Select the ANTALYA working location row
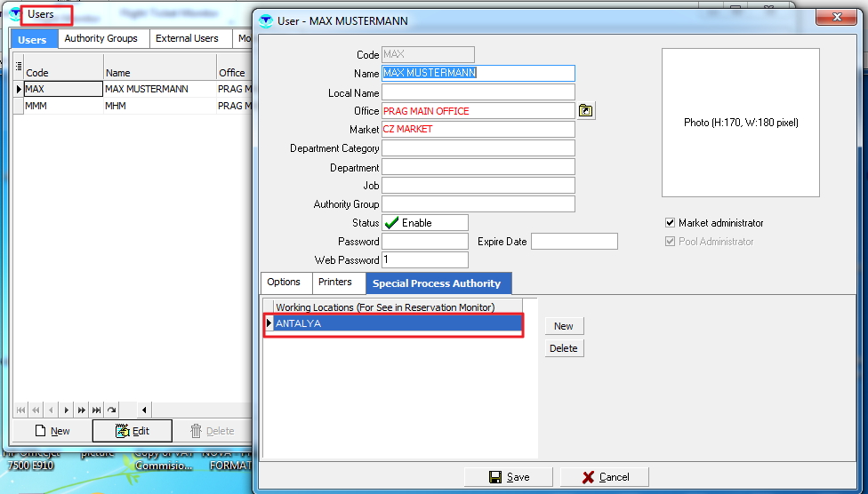Screen dimensions: 868x494 point(396,324)
